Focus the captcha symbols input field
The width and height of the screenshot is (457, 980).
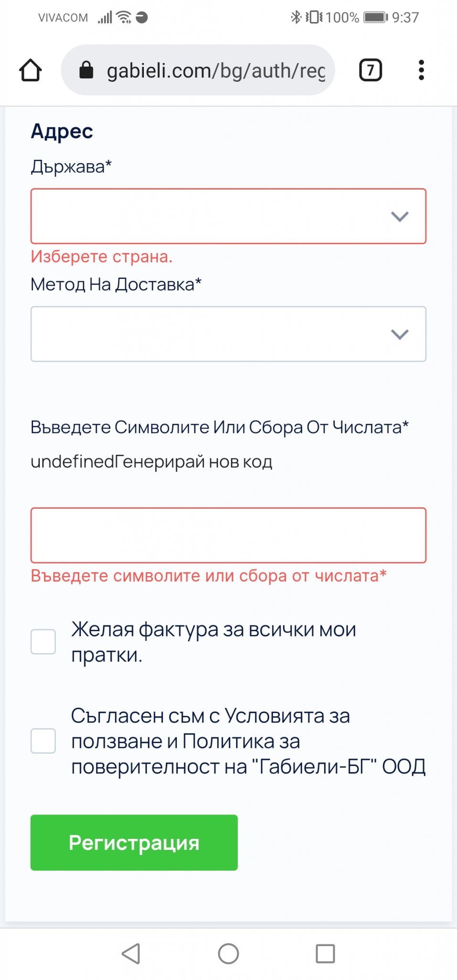pyautogui.click(x=228, y=535)
